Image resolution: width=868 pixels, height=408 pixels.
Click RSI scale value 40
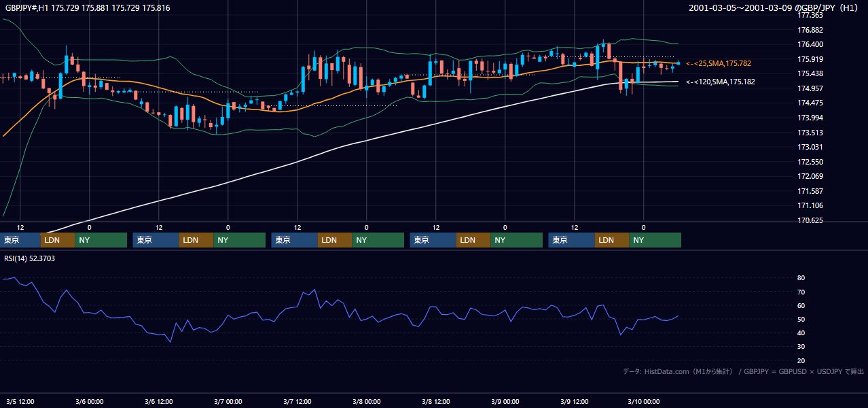801,333
